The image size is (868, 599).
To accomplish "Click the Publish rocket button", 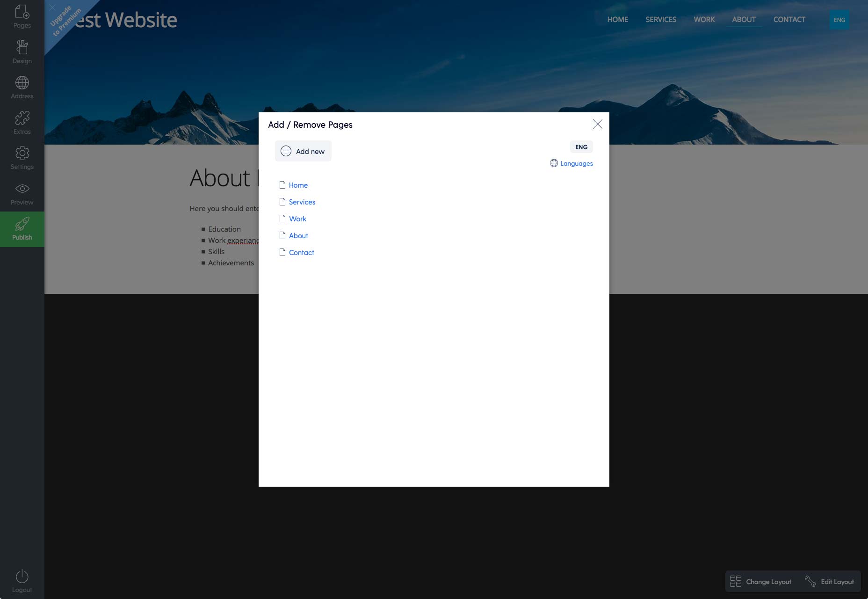I will [22, 229].
